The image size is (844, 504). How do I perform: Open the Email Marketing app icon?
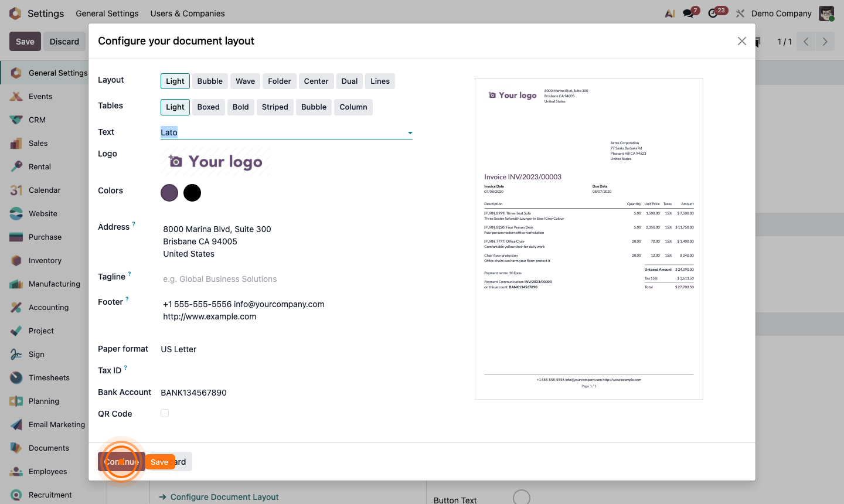(15, 424)
